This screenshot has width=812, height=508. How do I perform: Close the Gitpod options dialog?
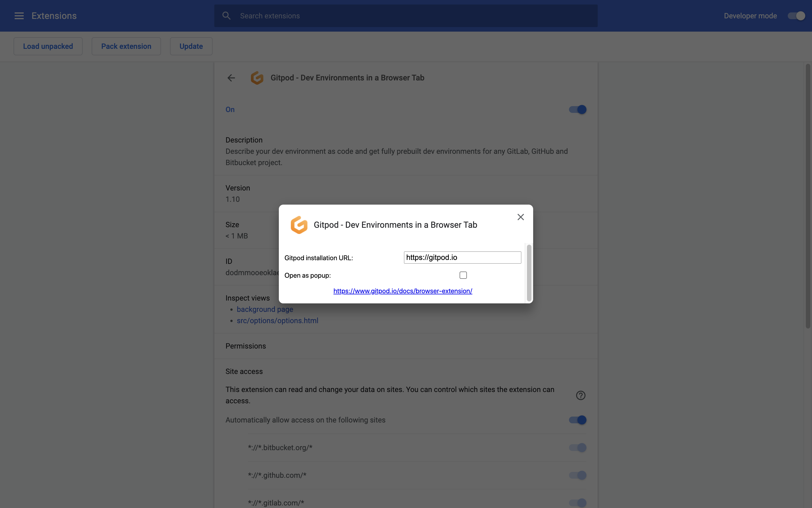click(x=520, y=217)
